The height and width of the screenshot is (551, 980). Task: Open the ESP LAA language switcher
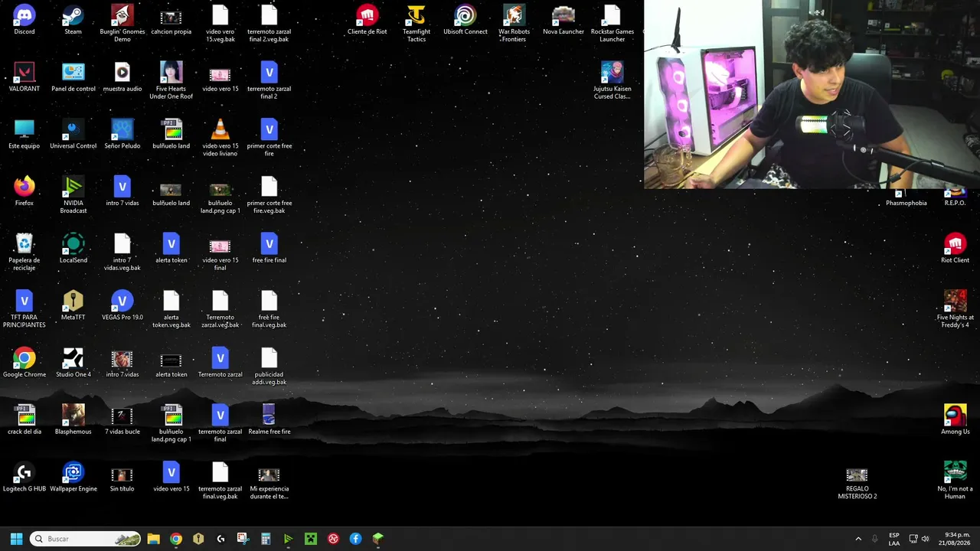pos(894,539)
